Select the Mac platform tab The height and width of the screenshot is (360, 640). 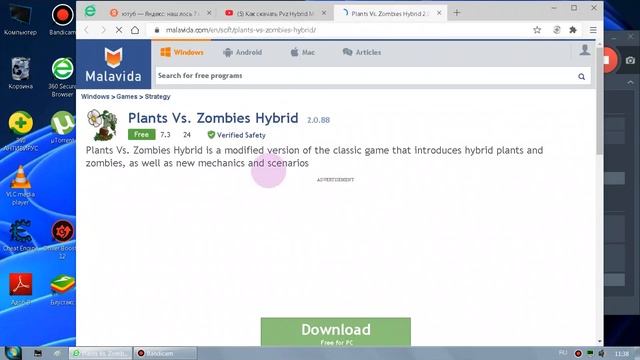(302, 52)
